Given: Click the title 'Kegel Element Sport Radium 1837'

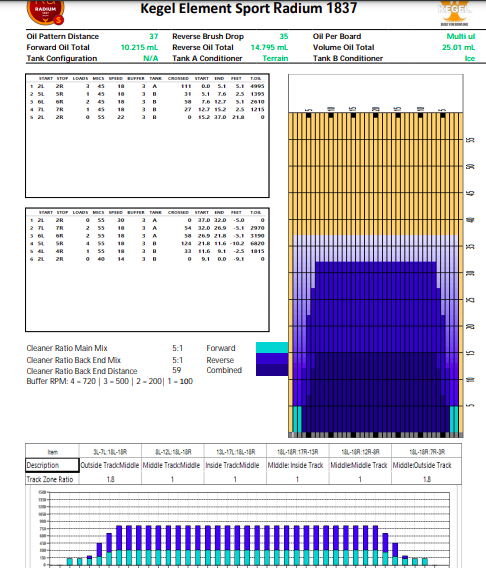Looking at the screenshot, I should click(248, 8).
